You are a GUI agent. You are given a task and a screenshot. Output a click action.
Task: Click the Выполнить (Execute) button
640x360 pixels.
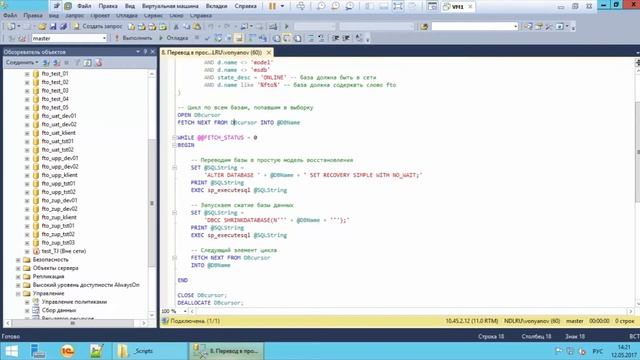133,38
